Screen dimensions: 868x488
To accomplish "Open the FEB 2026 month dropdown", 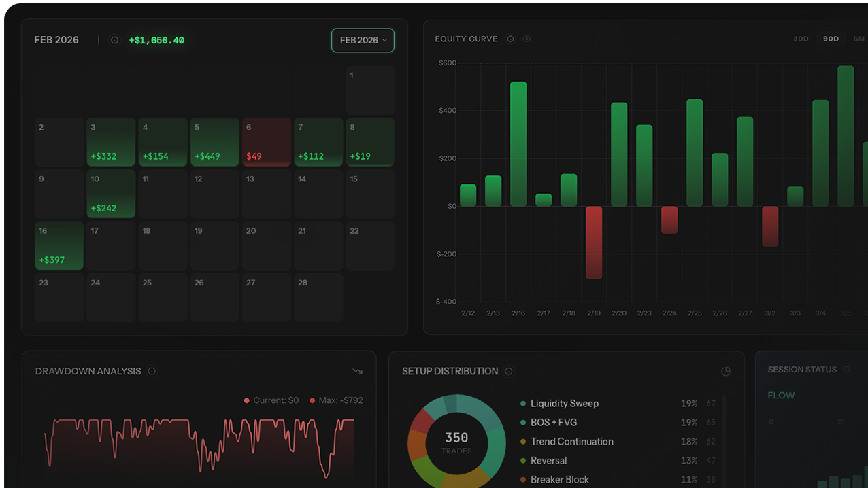I will tap(363, 40).
